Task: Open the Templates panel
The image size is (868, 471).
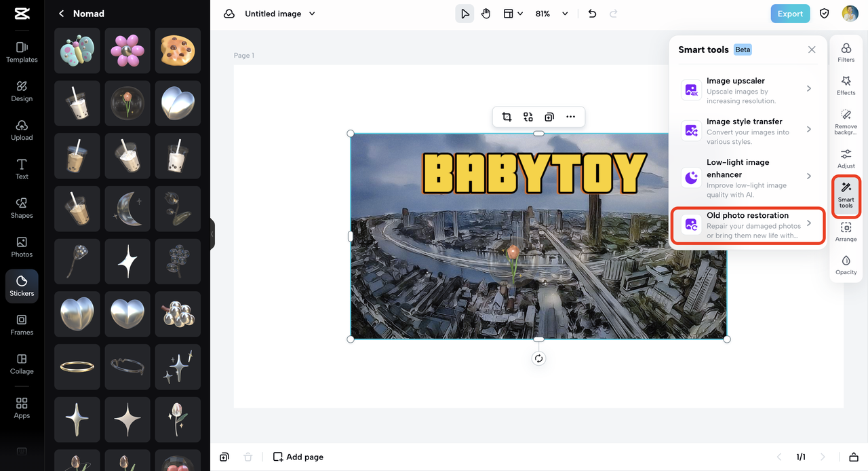Action: pos(22,52)
